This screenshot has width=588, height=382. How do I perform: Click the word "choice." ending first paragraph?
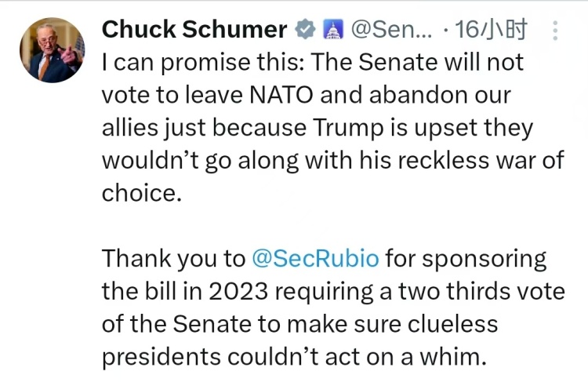point(141,192)
